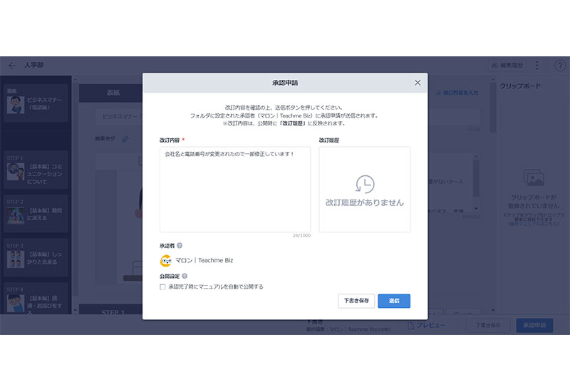Click the pencil icon next to 検索タグ
570x392 pixels.
[126, 139]
